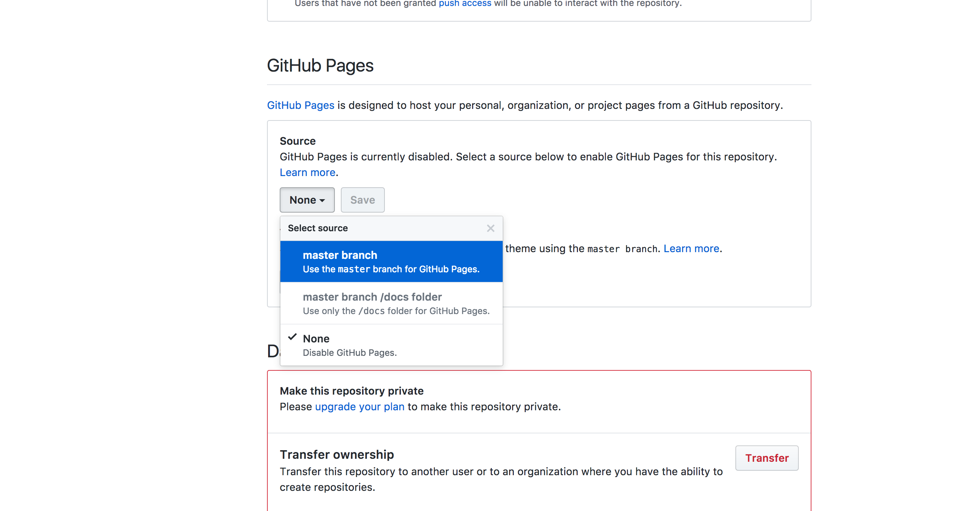Click 'Use only the /docs folder' description
Screen dimensions: 980x511
tap(396, 311)
